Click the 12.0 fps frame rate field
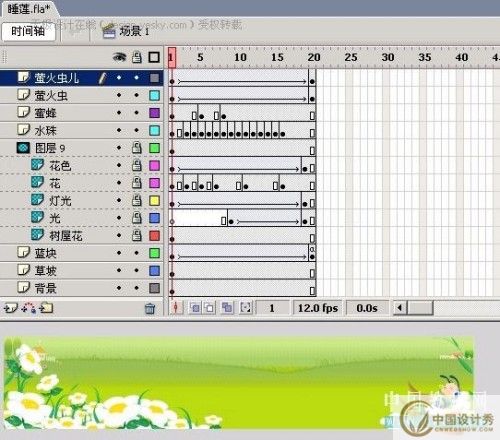500x440 pixels. pyautogui.click(x=318, y=308)
